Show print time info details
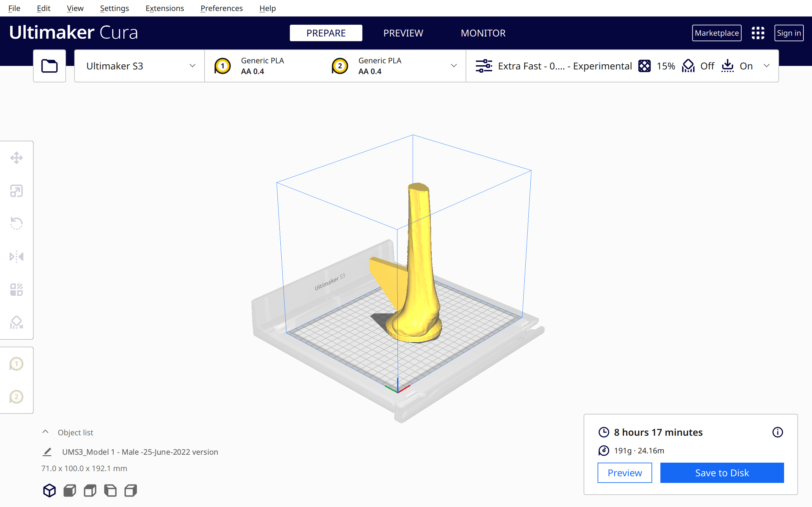The image size is (812, 507). click(x=777, y=432)
